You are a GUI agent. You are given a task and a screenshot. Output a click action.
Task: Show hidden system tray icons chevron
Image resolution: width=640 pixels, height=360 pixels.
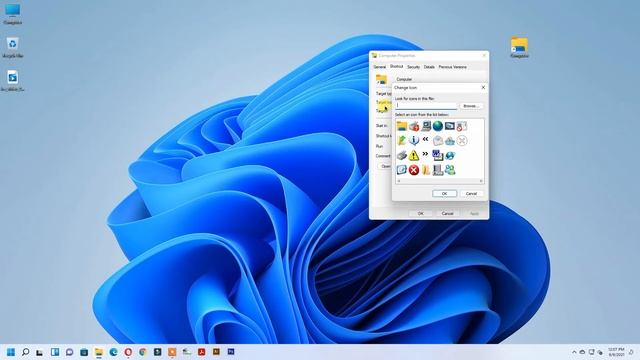[x=574, y=352]
